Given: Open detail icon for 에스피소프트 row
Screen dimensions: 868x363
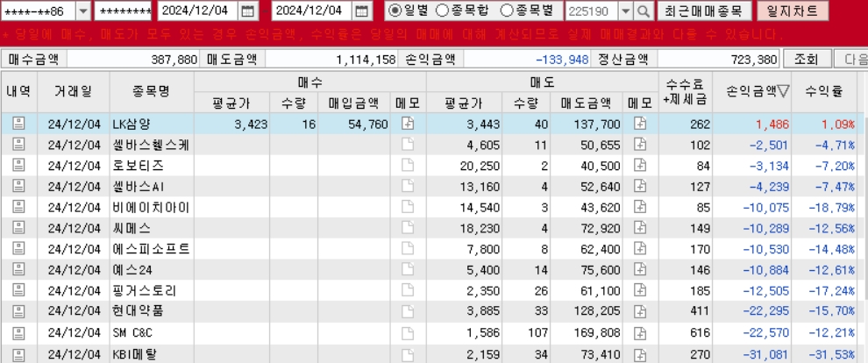Looking at the screenshot, I should pyautogui.click(x=18, y=249).
